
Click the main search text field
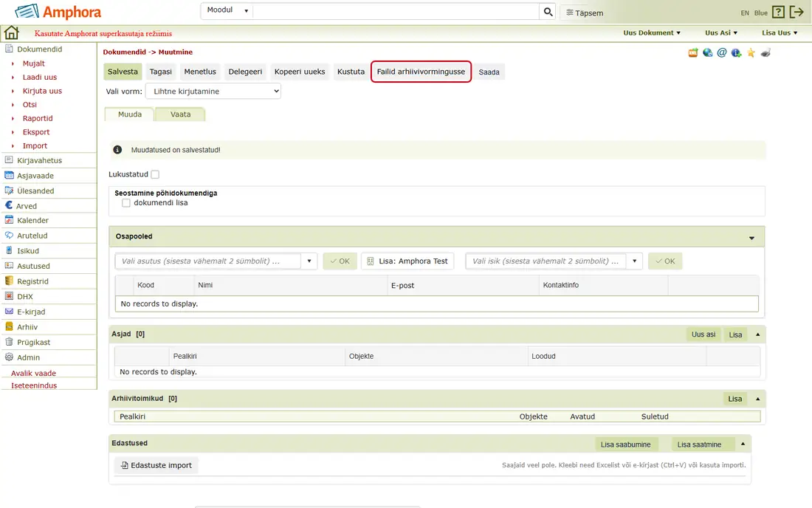(396, 11)
